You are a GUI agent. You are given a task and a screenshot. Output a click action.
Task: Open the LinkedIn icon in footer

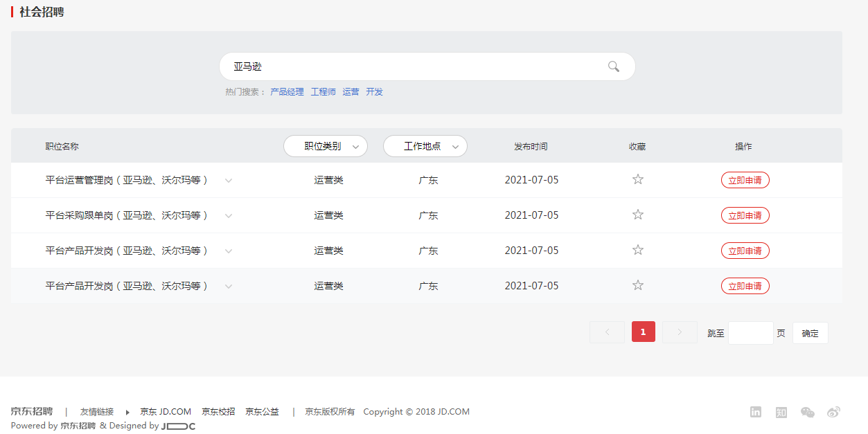[755, 412]
